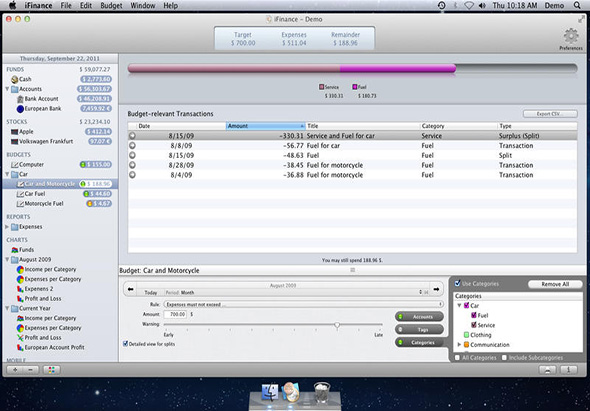This screenshot has height=411, width=590.
Task: Click the Export CSV button
Action: pyautogui.click(x=550, y=114)
